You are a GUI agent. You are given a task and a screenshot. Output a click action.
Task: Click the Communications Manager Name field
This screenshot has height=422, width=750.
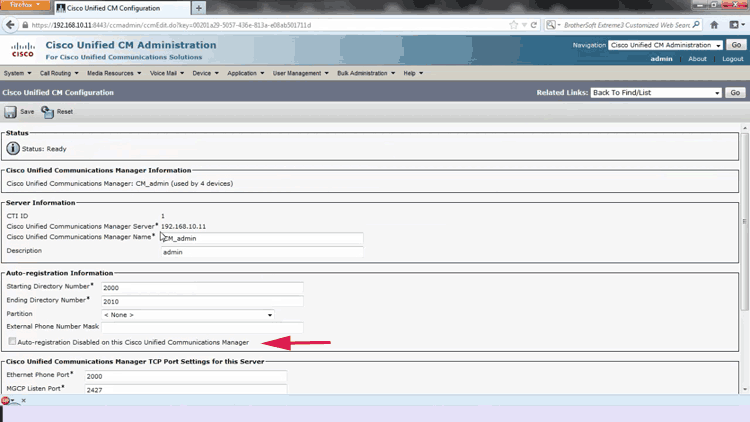click(262, 238)
